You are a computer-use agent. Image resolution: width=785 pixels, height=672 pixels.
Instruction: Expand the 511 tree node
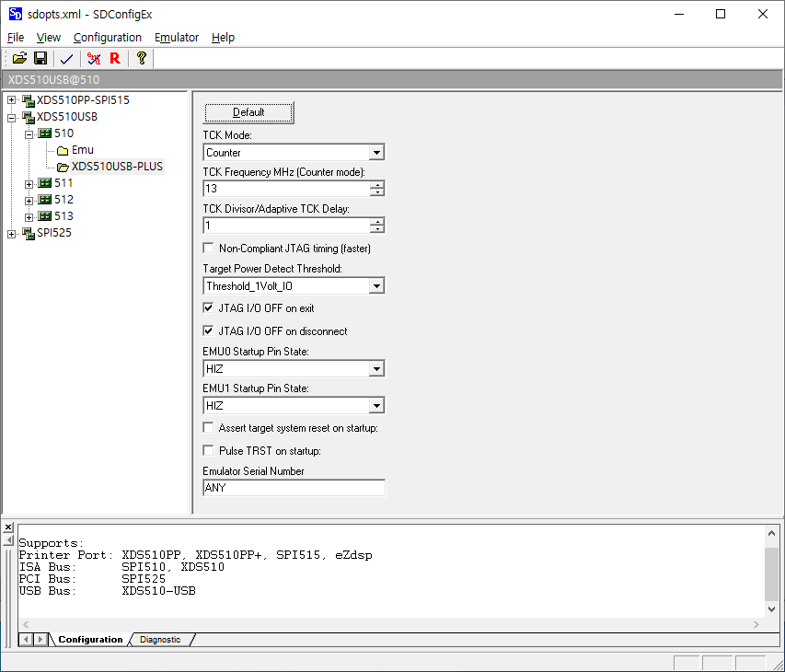pyautogui.click(x=29, y=184)
